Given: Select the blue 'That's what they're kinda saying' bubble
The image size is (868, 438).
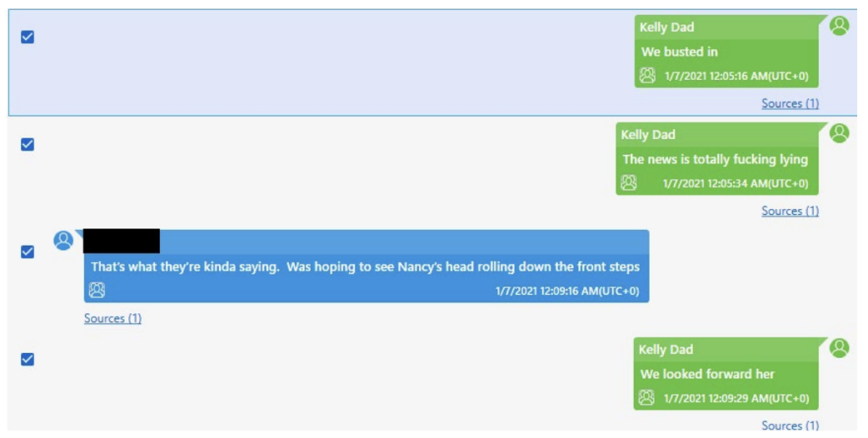Looking at the screenshot, I should tap(367, 266).
